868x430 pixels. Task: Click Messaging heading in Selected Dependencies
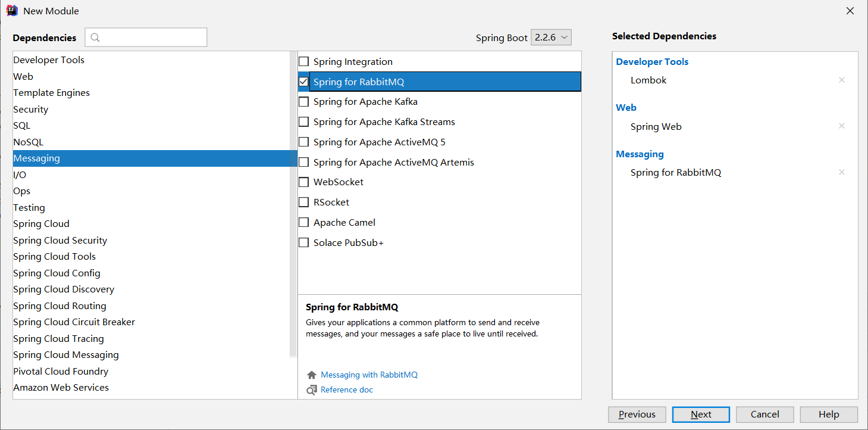[x=640, y=154]
